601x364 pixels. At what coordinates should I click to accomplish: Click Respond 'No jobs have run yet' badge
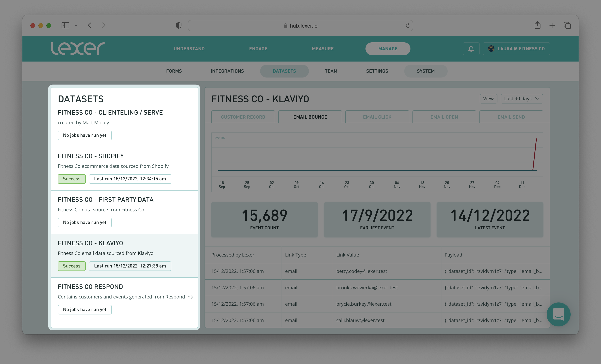point(85,310)
